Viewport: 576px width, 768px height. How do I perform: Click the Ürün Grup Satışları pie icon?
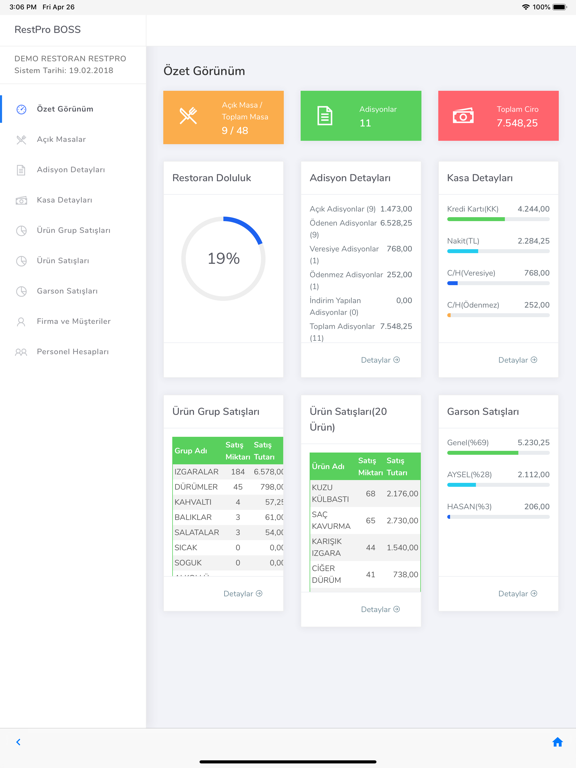tap(21, 231)
